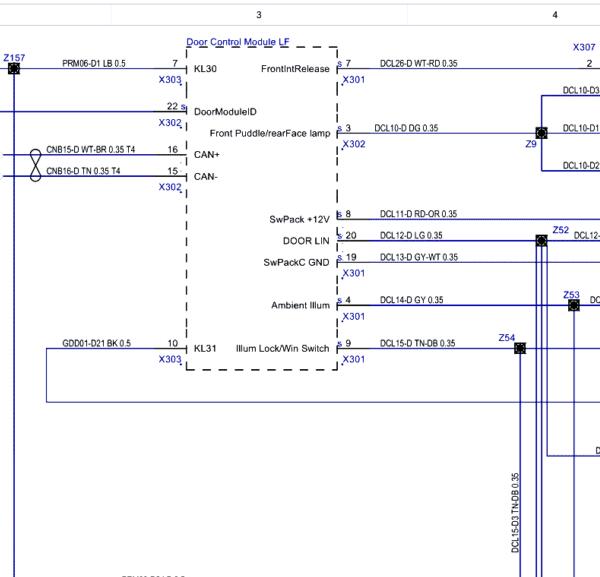The image size is (600, 577).
Task: Click the Z9 splice junction symbol
Action: click(x=541, y=133)
